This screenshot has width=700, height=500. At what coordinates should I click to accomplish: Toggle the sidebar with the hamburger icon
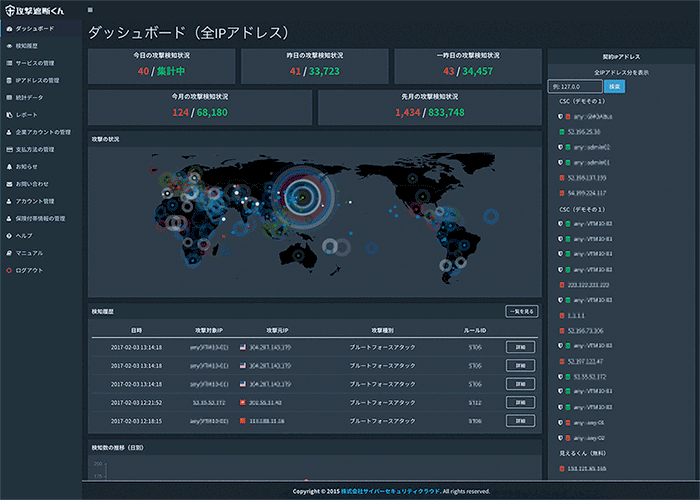[x=90, y=10]
